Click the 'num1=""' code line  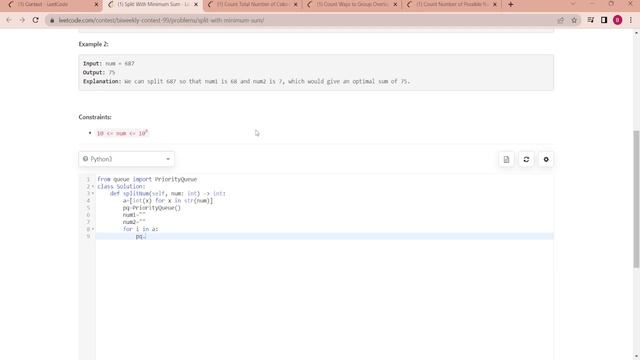pyautogui.click(x=134, y=215)
